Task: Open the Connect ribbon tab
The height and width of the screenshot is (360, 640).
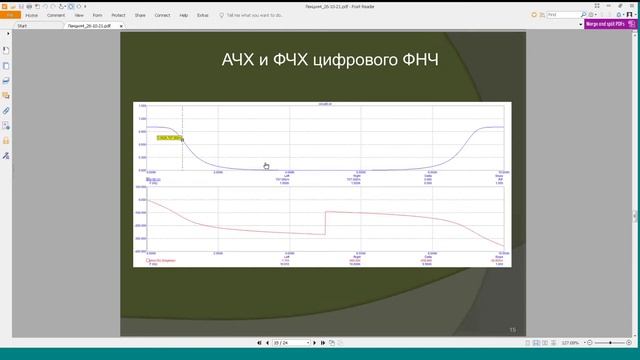Action: point(162,15)
